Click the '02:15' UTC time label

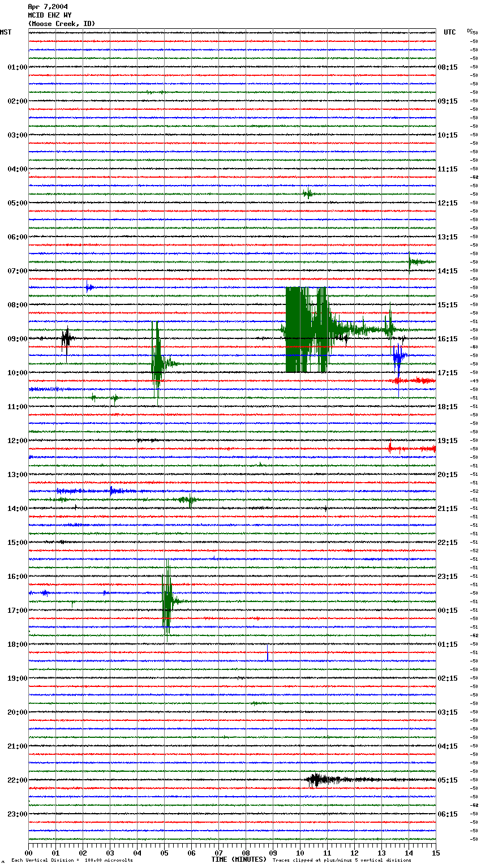click(x=448, y=678)
